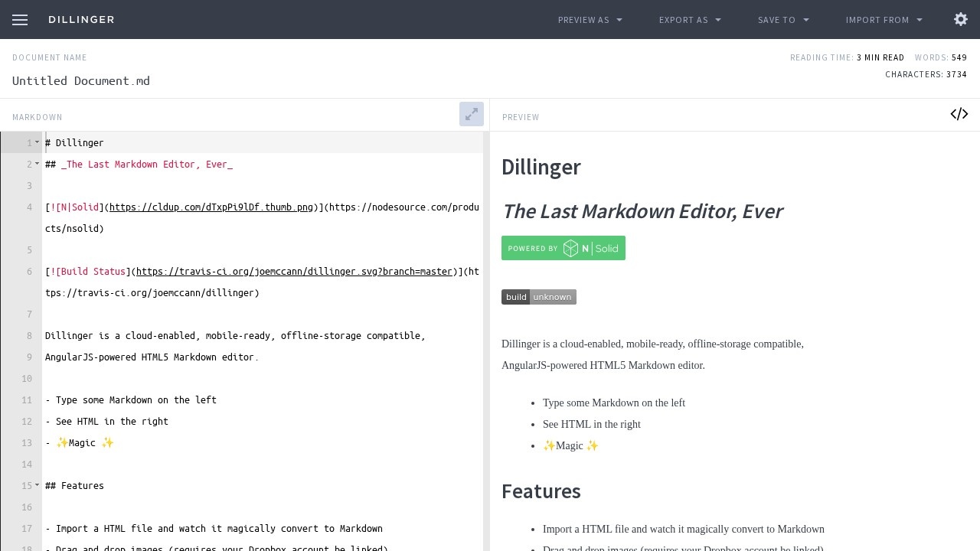Image resolution: width=980 pixels, height=551 pixels.
Task: Open the Preview As dropdown
Action: tap(590, 20)
